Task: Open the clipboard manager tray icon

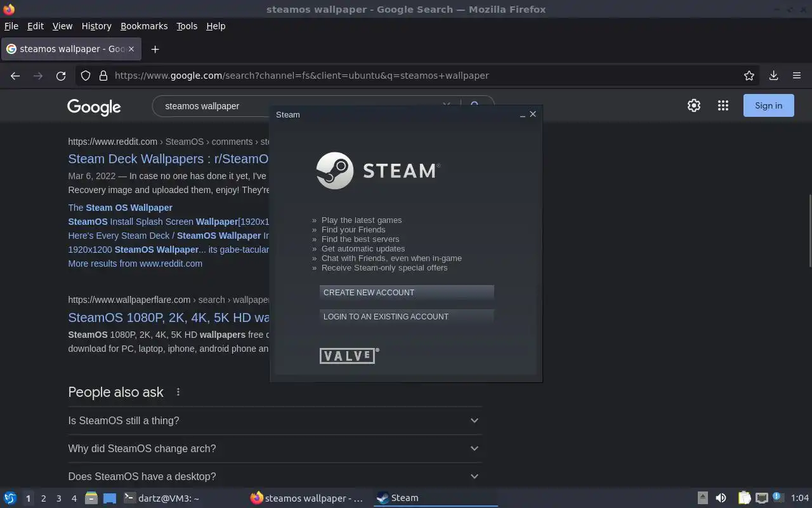Action: 744,498
